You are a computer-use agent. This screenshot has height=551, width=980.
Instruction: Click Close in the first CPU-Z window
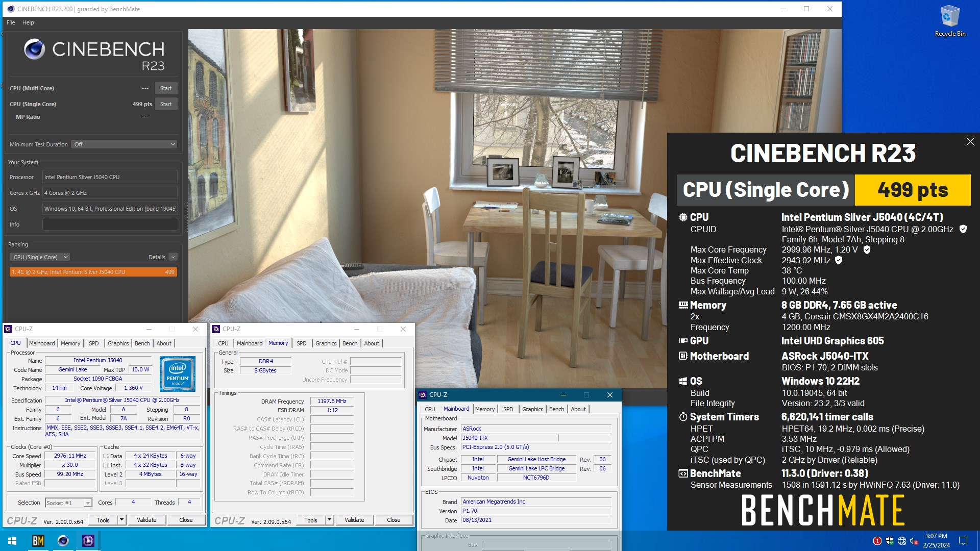coord(186,520)
